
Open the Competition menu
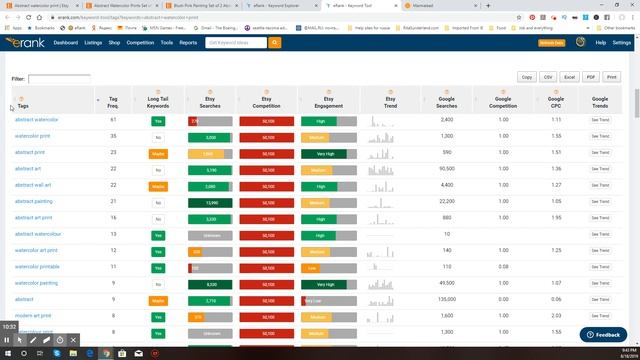140,42
